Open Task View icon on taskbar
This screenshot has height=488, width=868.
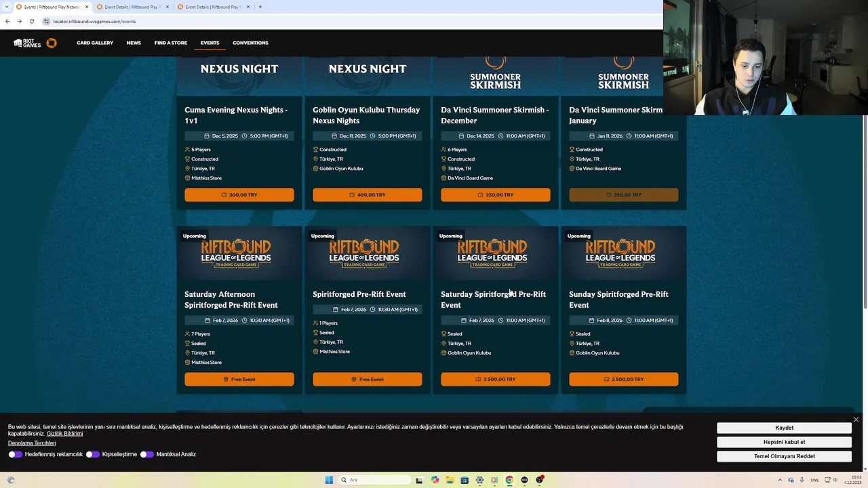[419, 480]
